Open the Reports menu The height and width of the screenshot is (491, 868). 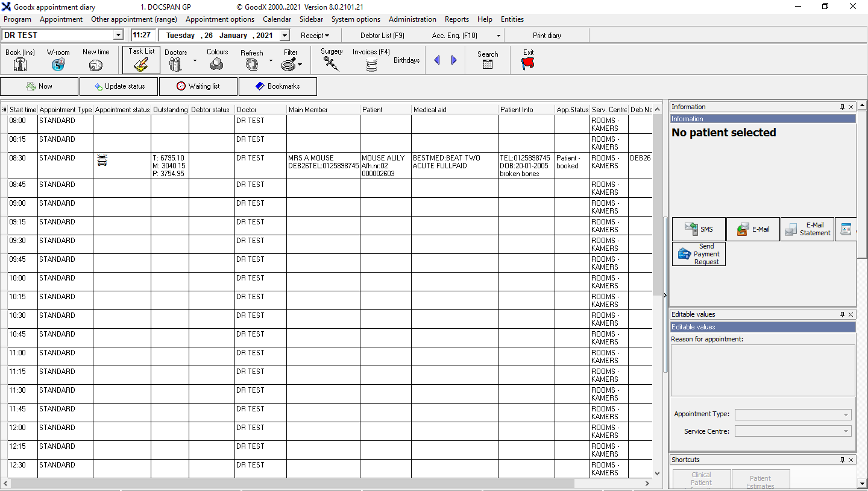click(x=457, y=19)
